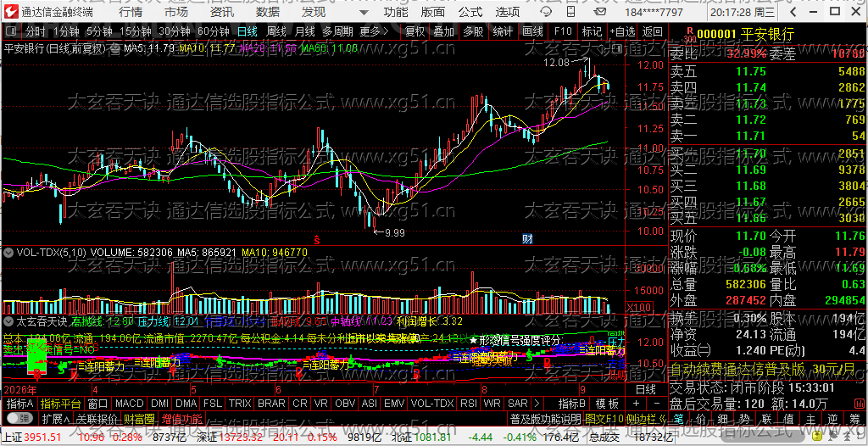Screen dimensions: 868x446
Task: Toggle the 扩展 panel expander
Action: click(x=55, y=418)
